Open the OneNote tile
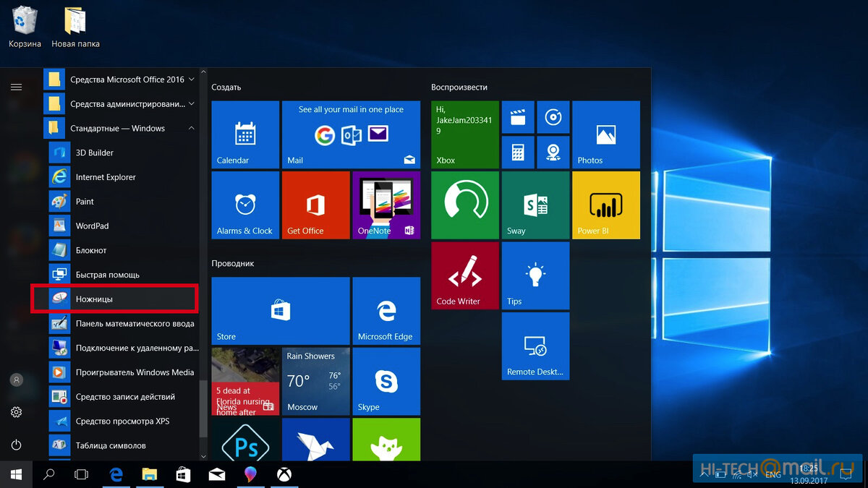Viewport: 868px width, 488px height. pos(386,205)
